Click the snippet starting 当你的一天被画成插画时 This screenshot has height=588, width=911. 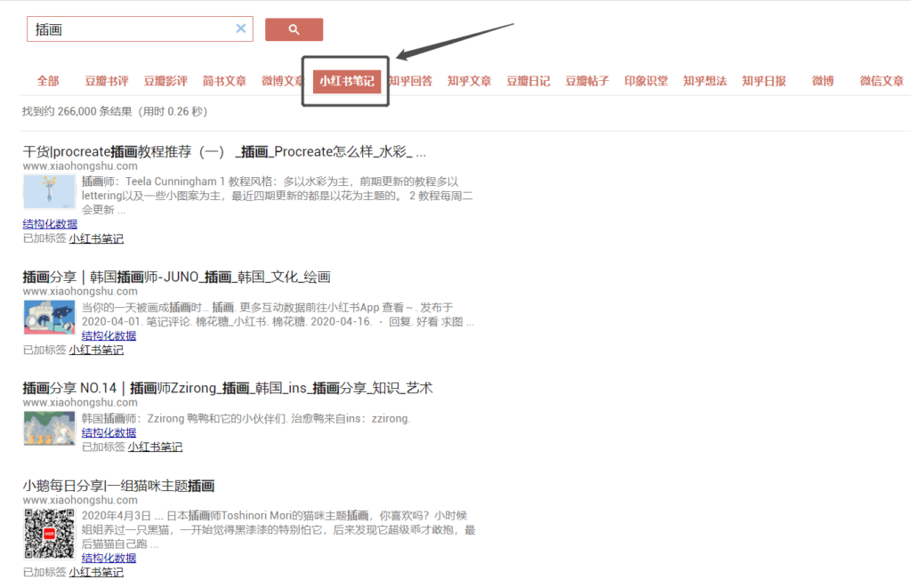(x=278, y=314)
